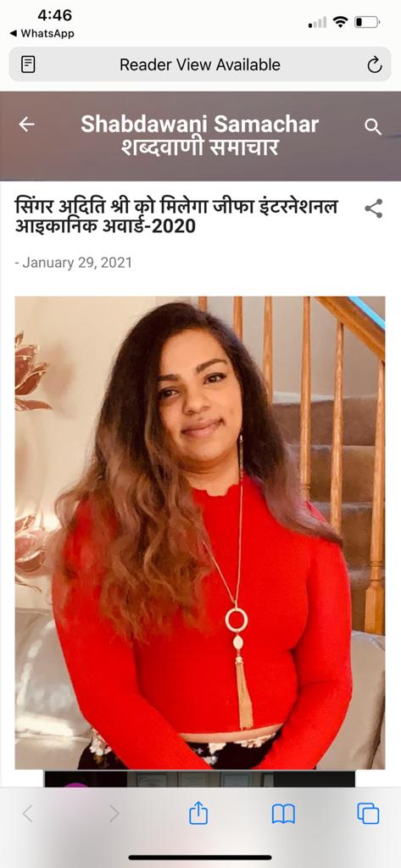Screen dimensions: 401x868
Task: Tap the battery indicator in status bar
Action: click(366, 22)
